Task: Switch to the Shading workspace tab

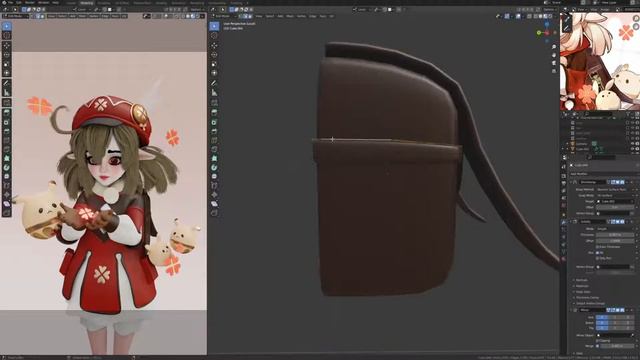Action: (161, 2)
